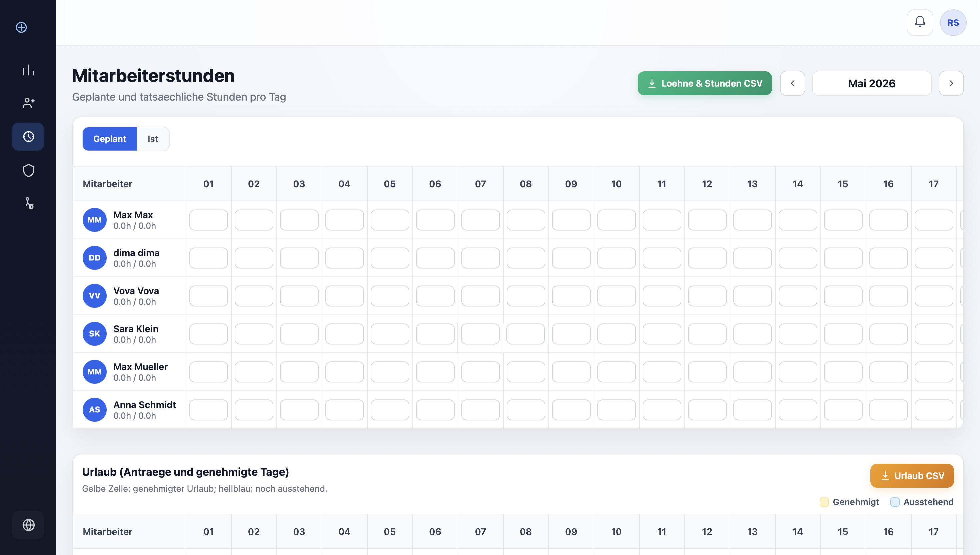The height and width of the screenshot is (555, 980).
Task: Open the RS user avatar menu
Action: click(x=953, y=23)
